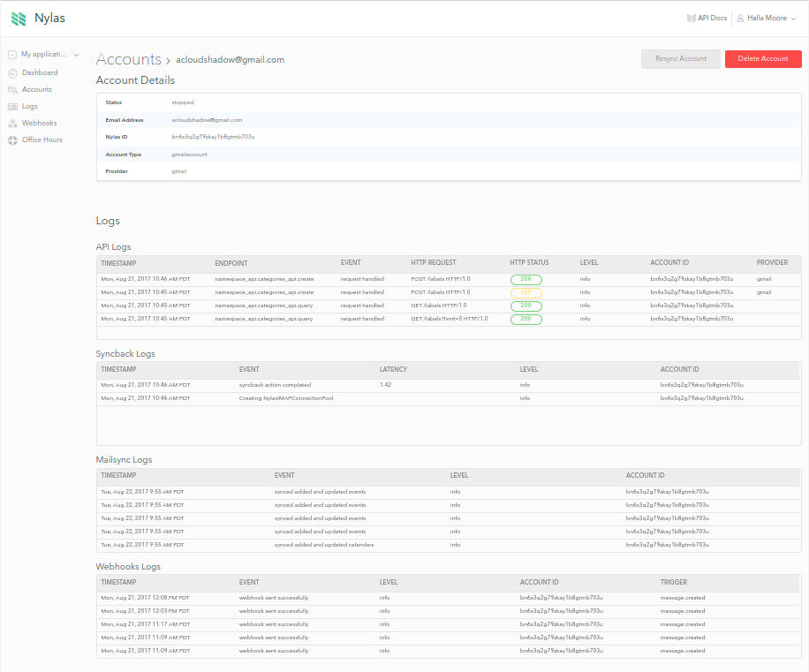Click the Account Type value gmailaccount
Viewport: 809px width, 672px height.
189,155
